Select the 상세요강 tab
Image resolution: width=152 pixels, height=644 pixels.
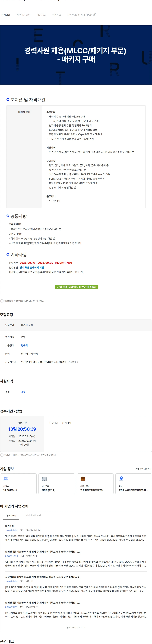point(6,15)
